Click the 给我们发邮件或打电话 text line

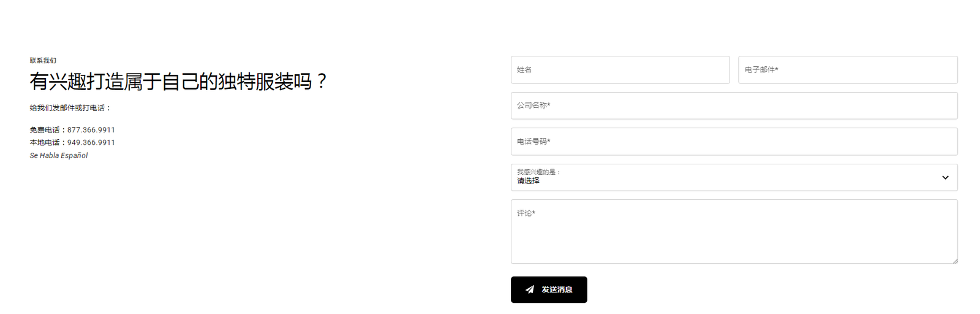(70, 108)
